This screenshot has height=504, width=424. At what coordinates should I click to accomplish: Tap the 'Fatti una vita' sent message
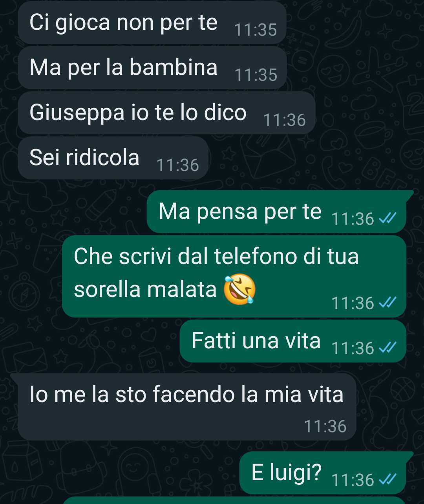[293, 341]
